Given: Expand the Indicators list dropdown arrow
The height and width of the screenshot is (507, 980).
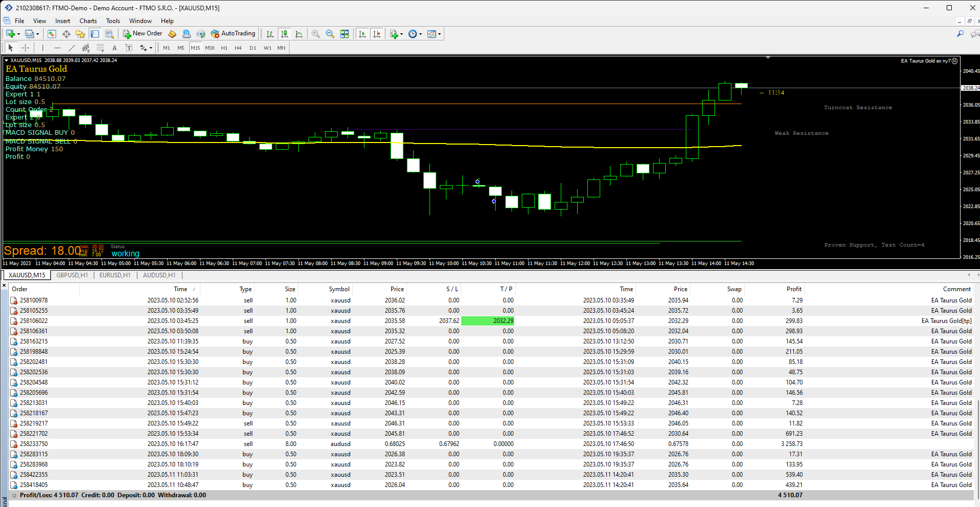Looking at the screenshot, I should [401, 34].
